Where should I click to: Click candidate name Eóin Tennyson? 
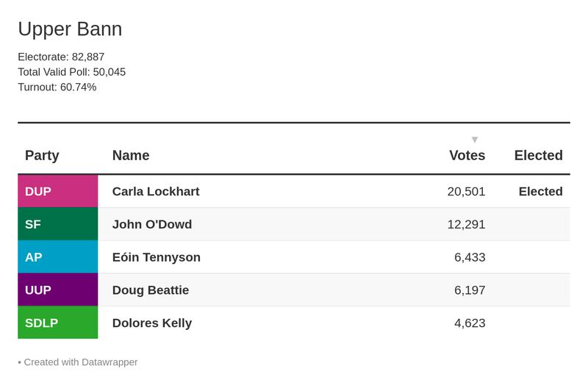pyautogui.click(x=157, y=257)
